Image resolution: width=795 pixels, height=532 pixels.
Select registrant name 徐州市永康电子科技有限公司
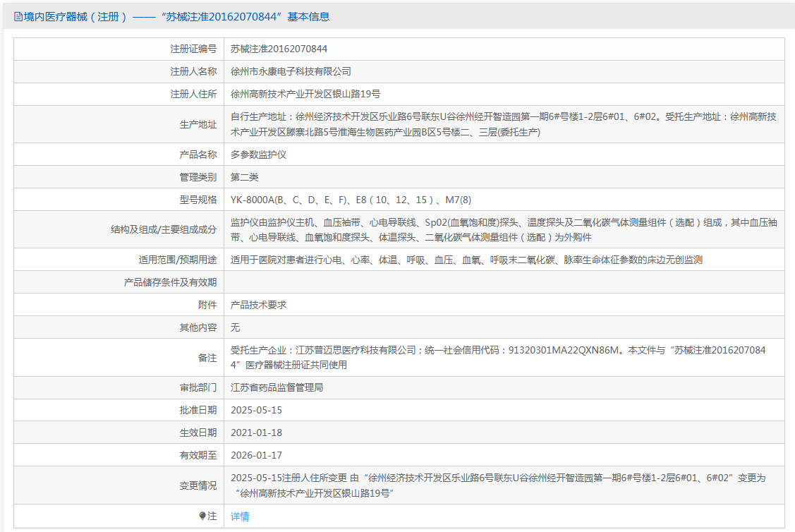(291, 71)
